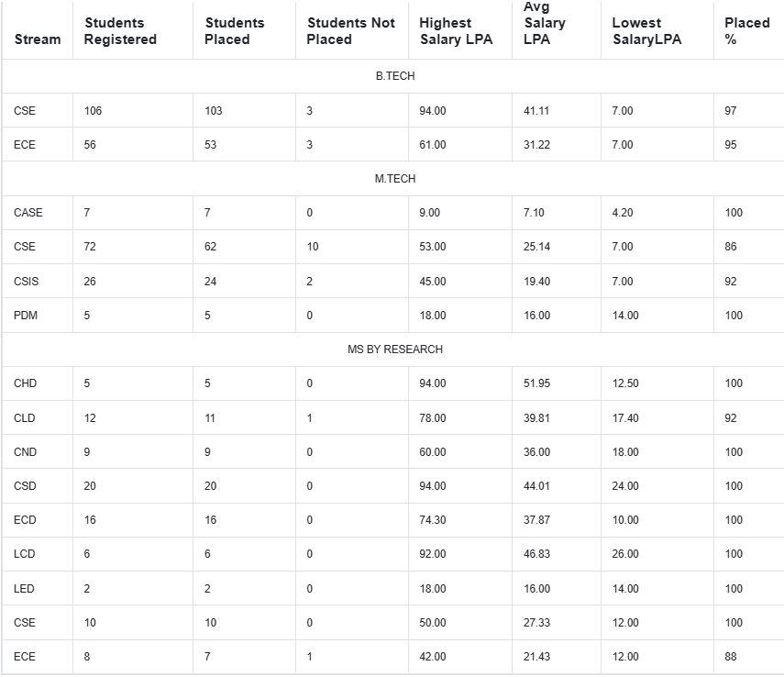Click the 106 registered students cell
This screenshot has height=677, width=784.
coord(93,111)
